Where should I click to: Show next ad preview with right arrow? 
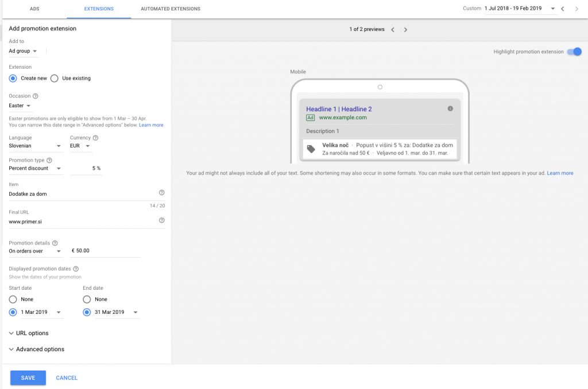pos(405,30)
